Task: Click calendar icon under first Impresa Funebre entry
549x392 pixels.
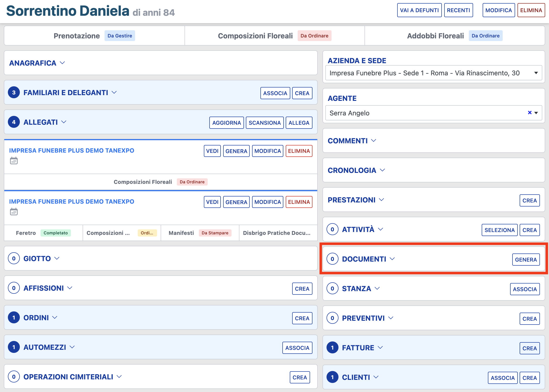Action: point(14,160)
